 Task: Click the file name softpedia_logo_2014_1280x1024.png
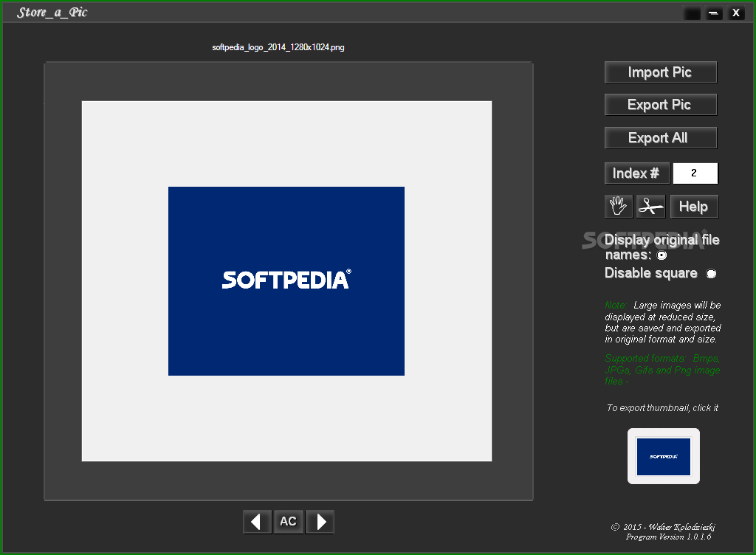point(278,47)
